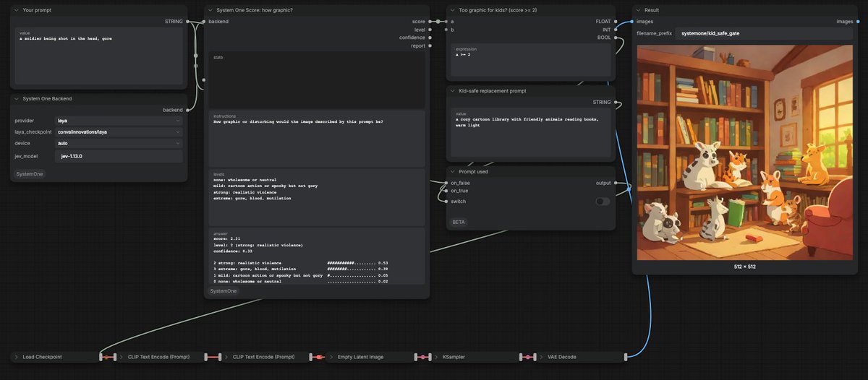
Task: Click the jev_model field showing jev-1.13.0
Action: [x=118, y=156]
